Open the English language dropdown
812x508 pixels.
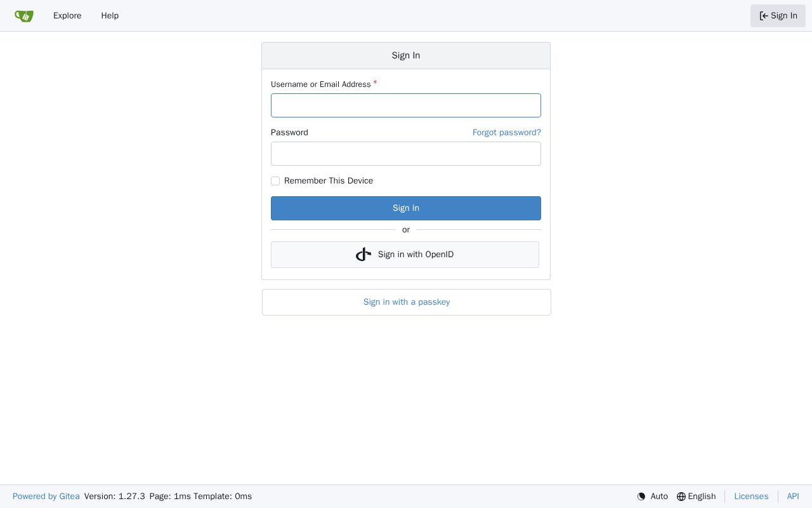click(x=696, y=497)
